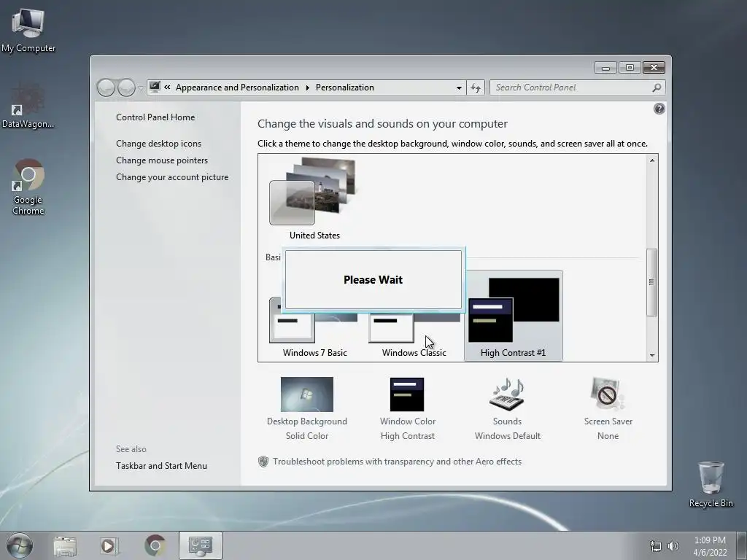
Task: Select the Control Panel taskbar button
Action: coord(200,545)
